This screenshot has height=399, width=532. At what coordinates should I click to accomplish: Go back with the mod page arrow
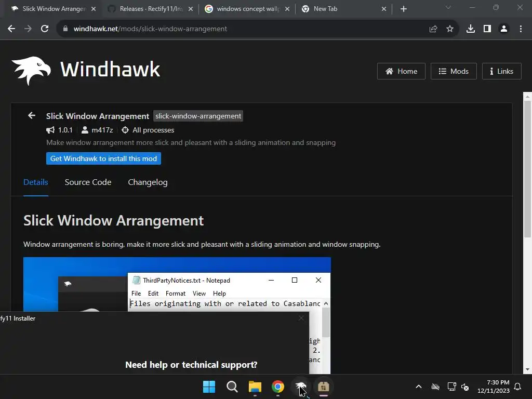point(32,116)
